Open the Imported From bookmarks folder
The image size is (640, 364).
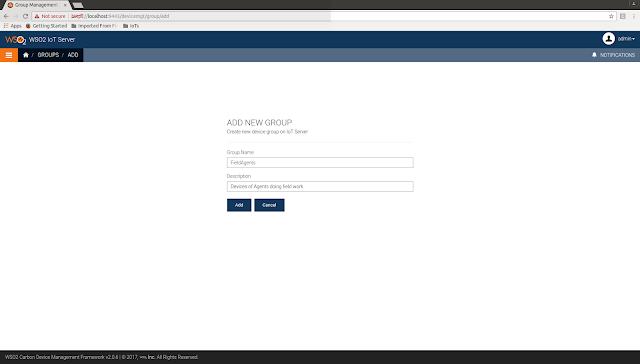pos(94,26)
